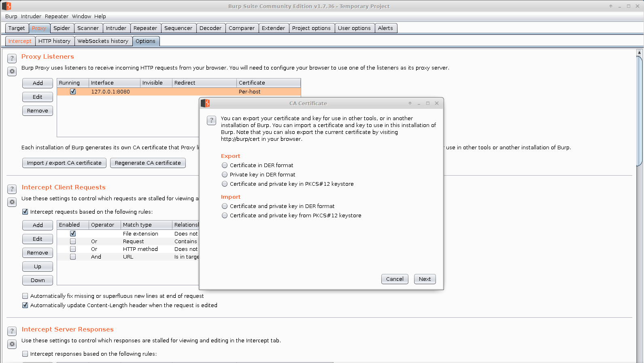644x363 pixels.
Task: Open the Window menu
Action: pyautogui.click(x=82, y=16)
